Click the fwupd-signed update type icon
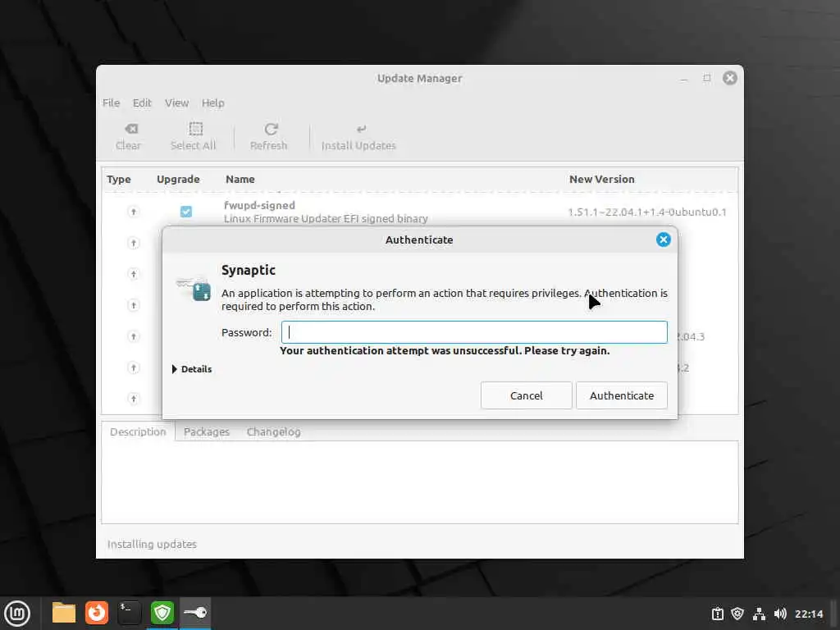The width and height of the screenshot is (840, 630). point(134,212)
